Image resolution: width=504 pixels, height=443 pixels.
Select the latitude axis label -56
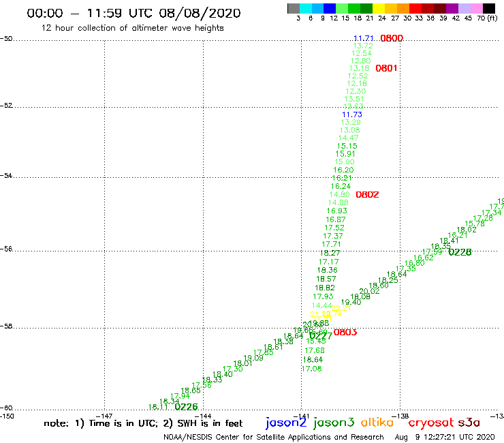tap(6, 249)
